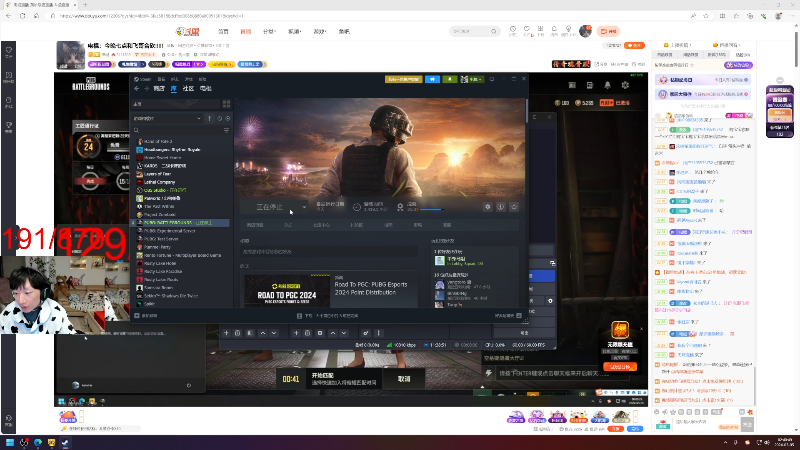This screenshot has width=800, height=450.
Task: Open Windows Start menu
Action: pyautogui.click(x=10, y=443)
